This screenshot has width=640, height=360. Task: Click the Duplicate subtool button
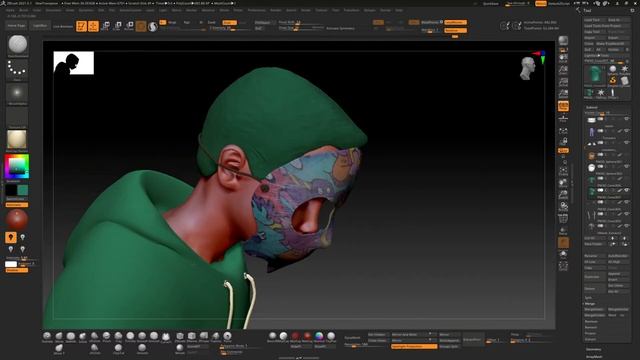tap(595, 276)
